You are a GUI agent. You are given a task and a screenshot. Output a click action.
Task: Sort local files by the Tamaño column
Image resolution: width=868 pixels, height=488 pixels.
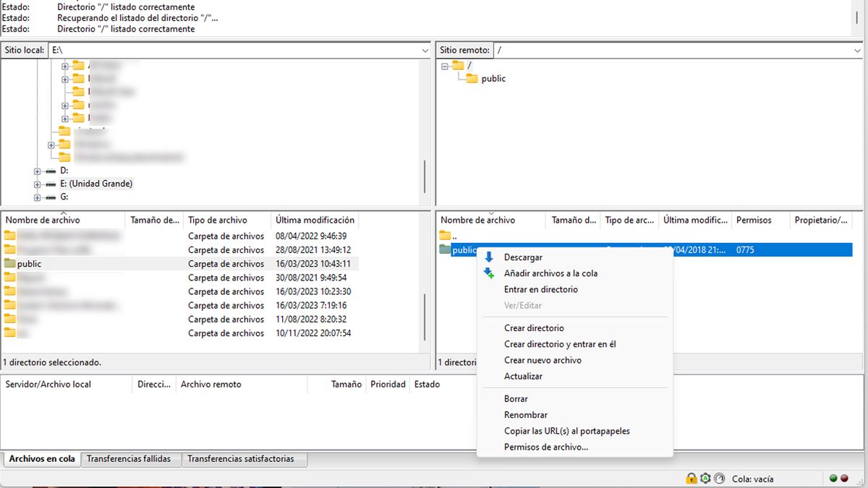tap(152, 220)
